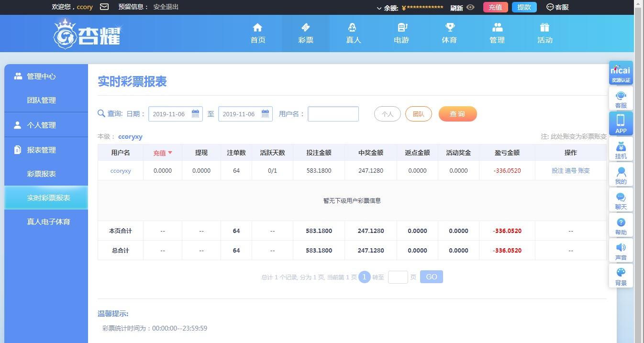
Task: Click the page number jump input
Action: click(x=398, y=277)
